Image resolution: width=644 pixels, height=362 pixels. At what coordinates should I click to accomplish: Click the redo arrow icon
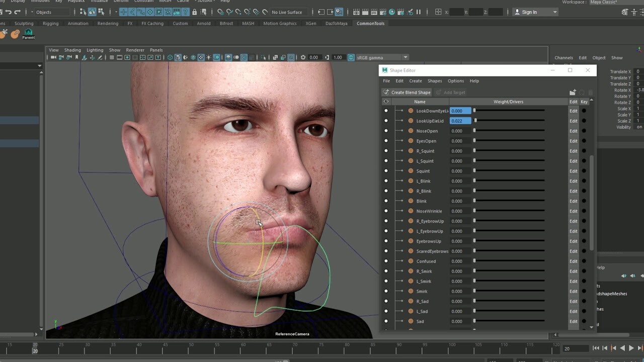(18, 12)
